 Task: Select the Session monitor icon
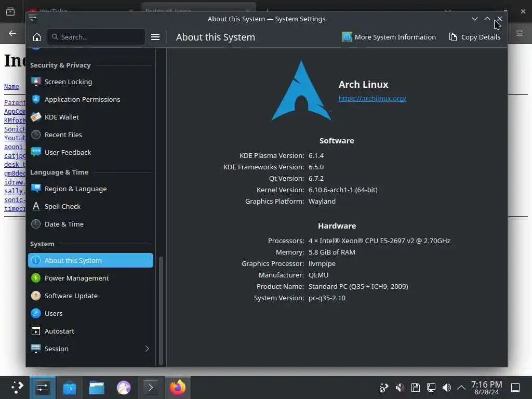(36, 349)
